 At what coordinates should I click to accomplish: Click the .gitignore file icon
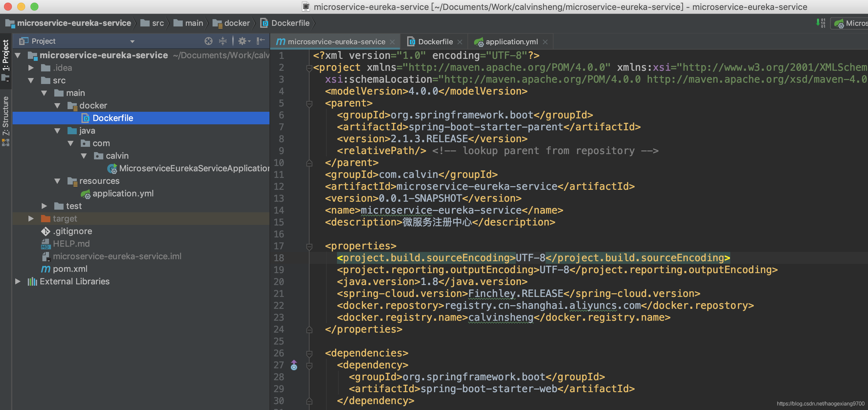pyautogui.click(x=45, y=231)
